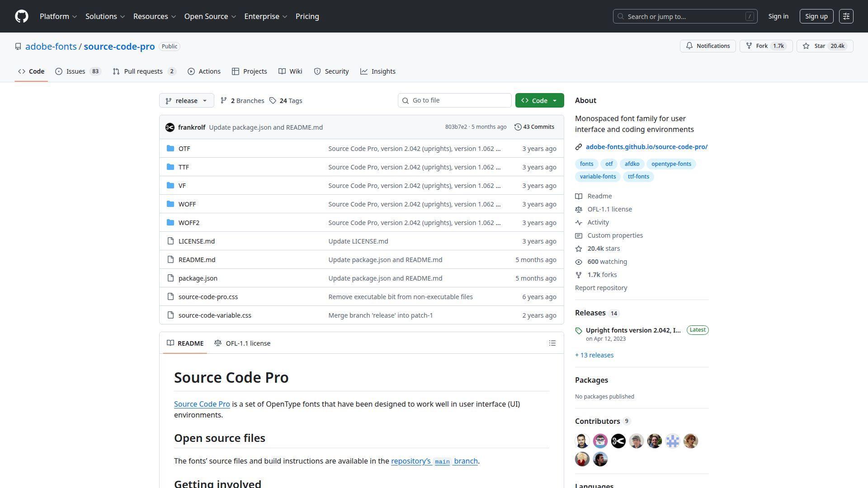This screenshot has height=488, width=868.
Task: Switch to the Issues tab
Action: click(75, 71)
